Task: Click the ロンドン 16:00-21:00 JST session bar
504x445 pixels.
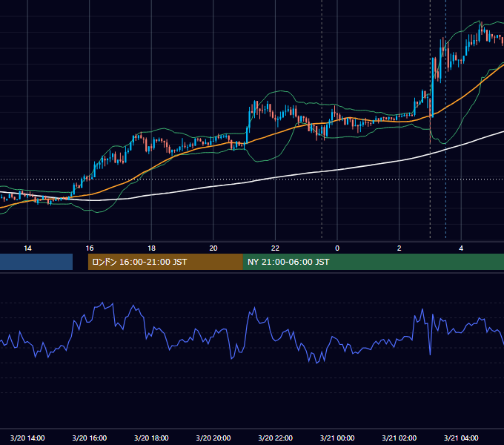Action: click(165, 262)
